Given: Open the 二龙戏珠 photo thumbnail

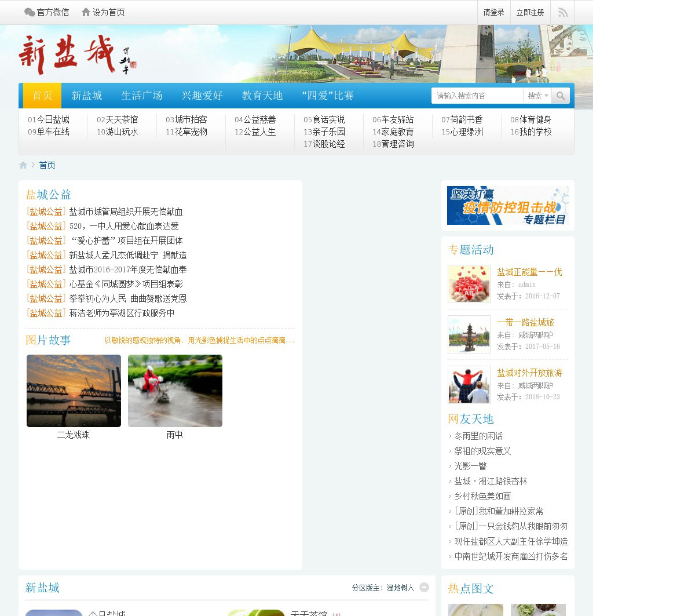Looking at the screenshot, I should [x=74, y=391].
